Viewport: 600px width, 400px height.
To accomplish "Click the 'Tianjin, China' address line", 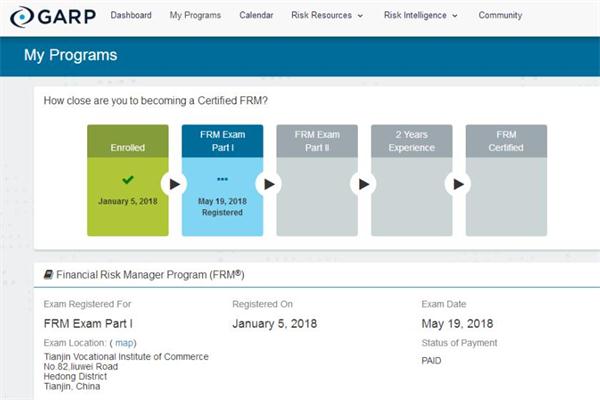I will 72,387.
